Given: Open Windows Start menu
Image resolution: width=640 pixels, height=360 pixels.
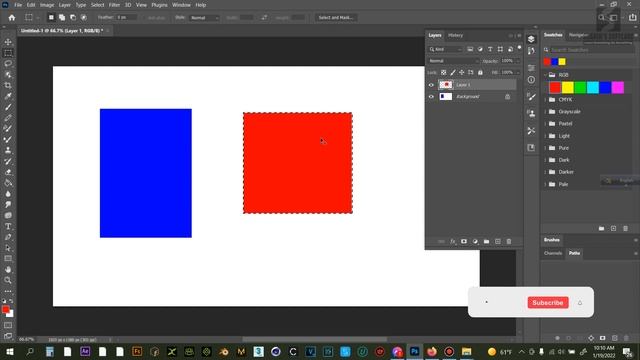Looking at the screenshot, I should (x=10, y=352).
